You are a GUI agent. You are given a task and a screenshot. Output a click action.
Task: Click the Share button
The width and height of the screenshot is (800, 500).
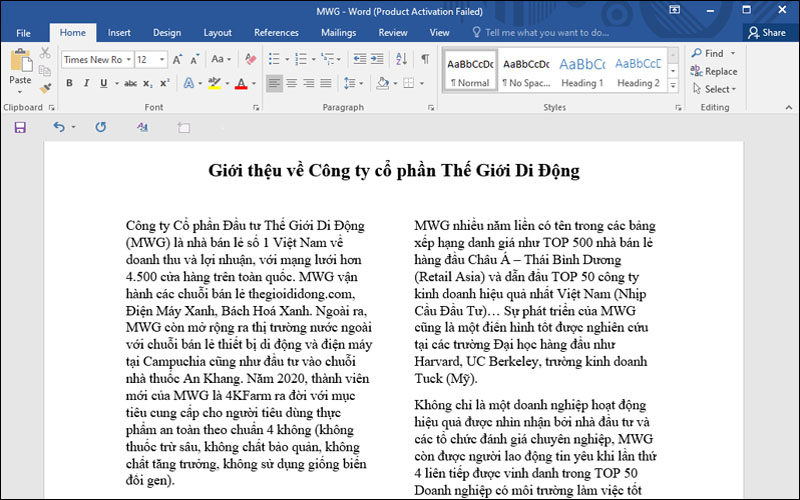point(767,32)
